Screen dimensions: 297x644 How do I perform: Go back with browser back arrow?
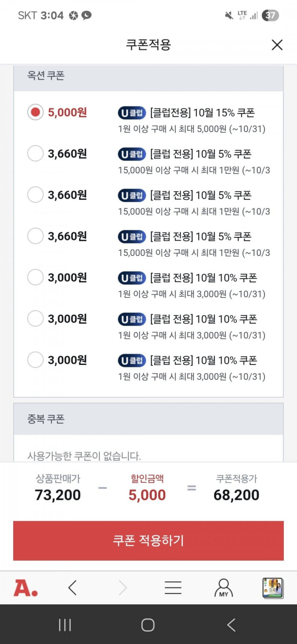[73, 587]
